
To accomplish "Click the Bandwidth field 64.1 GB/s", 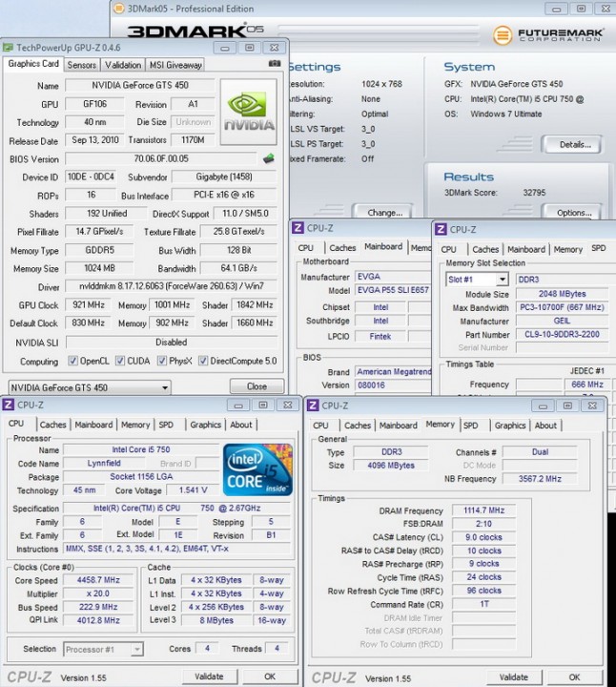I will click(238, 268).
